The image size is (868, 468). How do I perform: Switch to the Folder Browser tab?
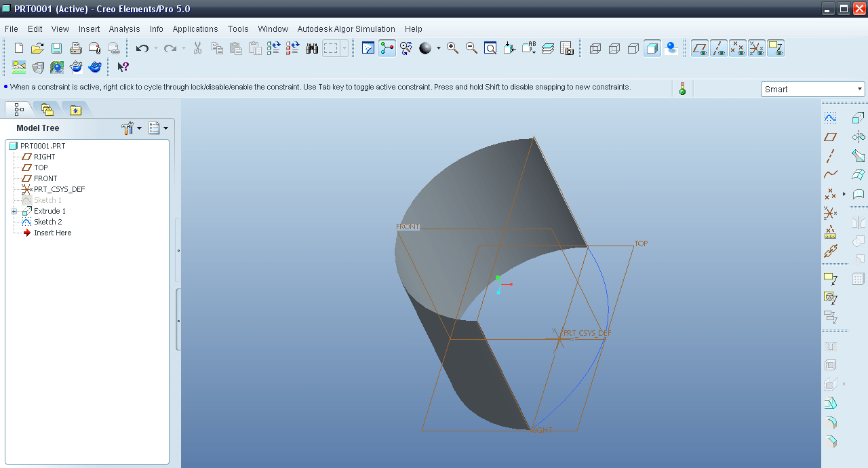pyautogui.click(x=47, y=109)
